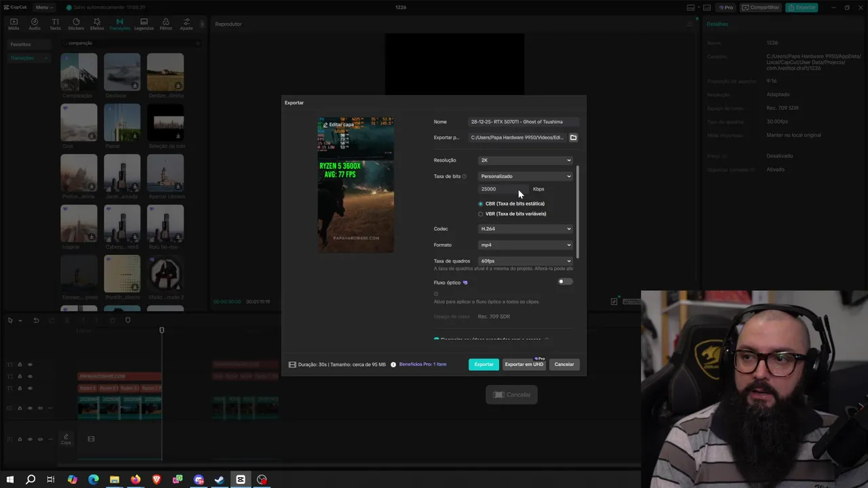The height and width of the screenshot is (488, 868).
Task: Open Steam from the taskbar
Action: point(220,479)
